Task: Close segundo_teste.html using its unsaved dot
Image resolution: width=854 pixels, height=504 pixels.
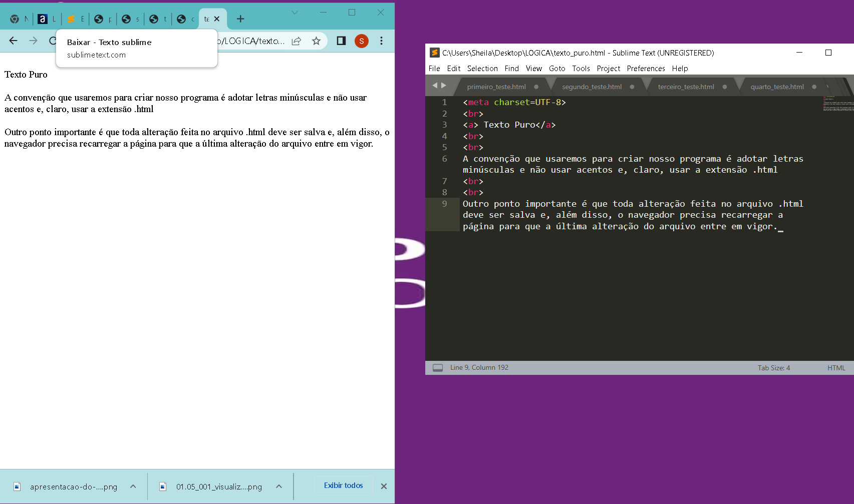Action: 632,87
